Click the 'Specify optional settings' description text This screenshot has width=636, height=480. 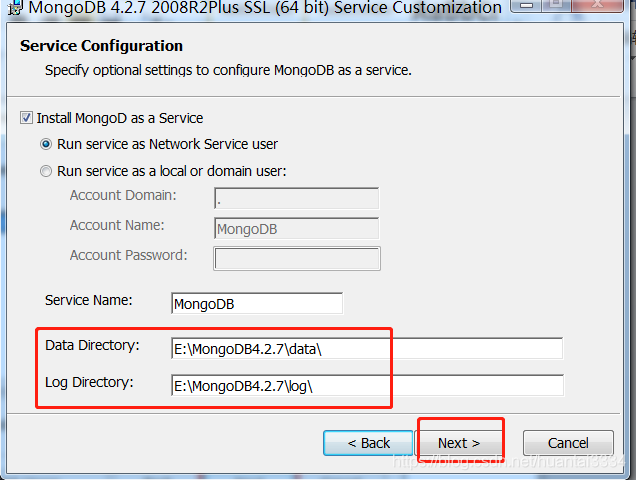coord(228,70)
